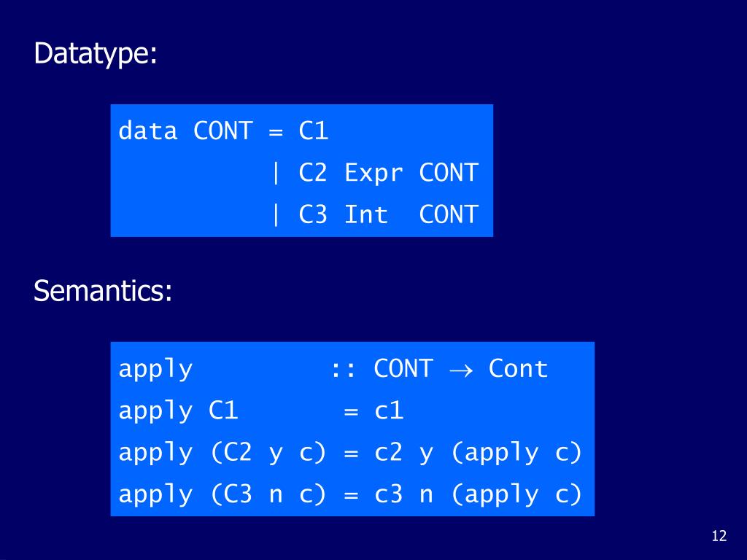Click the Int type name

366,214
